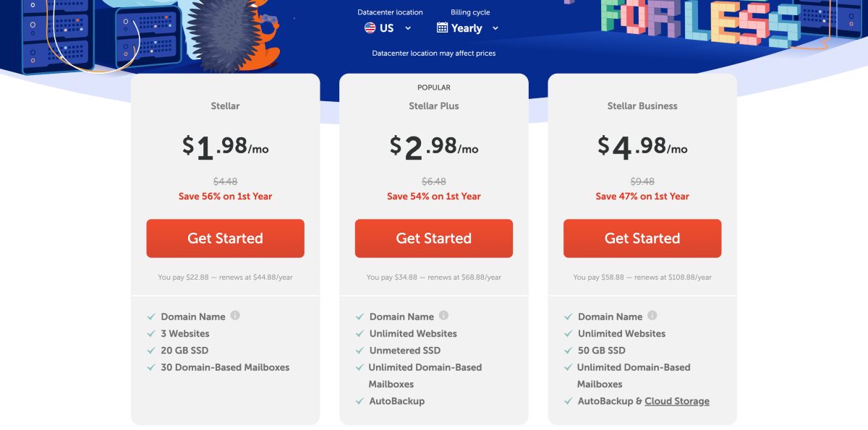The height and width of the screenshot is (430, 868).
Task: Click the hedgehog mascot illustration
Action: [237, 36]
